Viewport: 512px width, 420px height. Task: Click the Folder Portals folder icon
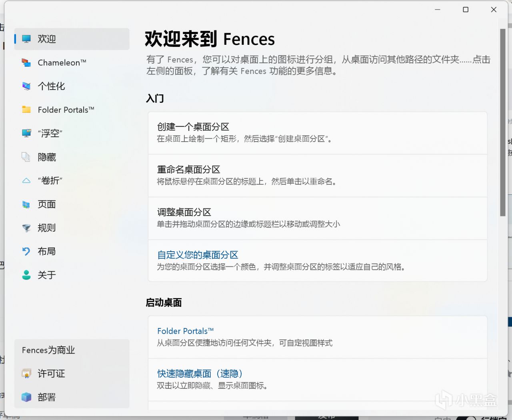pos(26,110)
